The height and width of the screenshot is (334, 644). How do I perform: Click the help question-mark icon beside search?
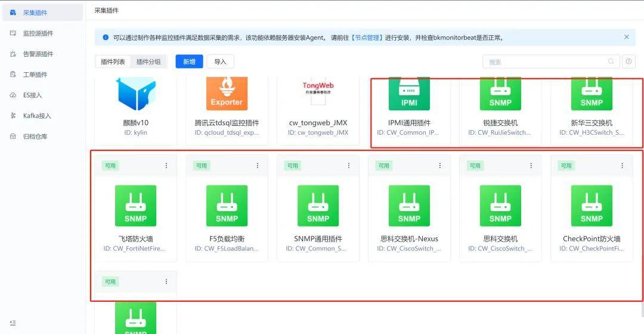coord(629,61)
